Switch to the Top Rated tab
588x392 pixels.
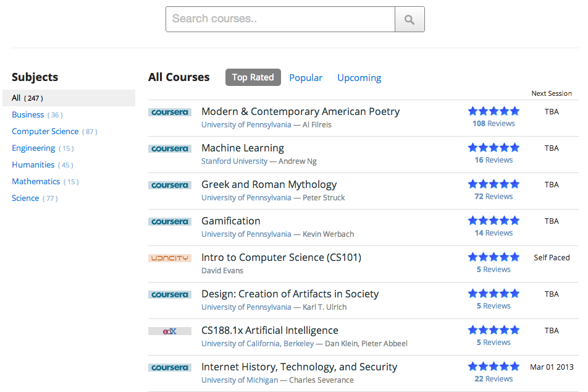click(x=253, y=77)
